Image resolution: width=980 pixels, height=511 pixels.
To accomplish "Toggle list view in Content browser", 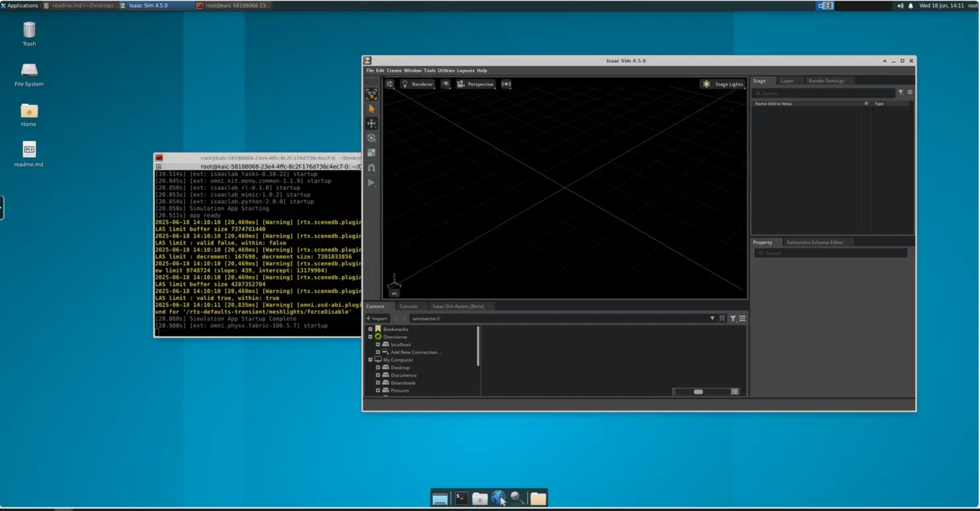I will tap(734, 391).
